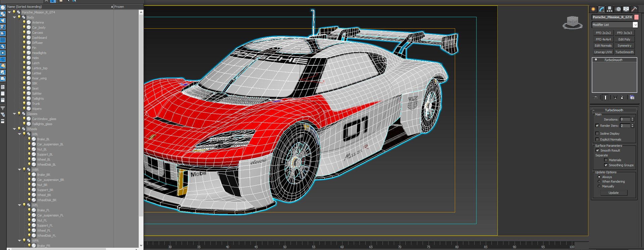This screenshot has width=644, height=250.
Task: Click Display Lights filter icon in explorer
Action: (x=3, y=20)
